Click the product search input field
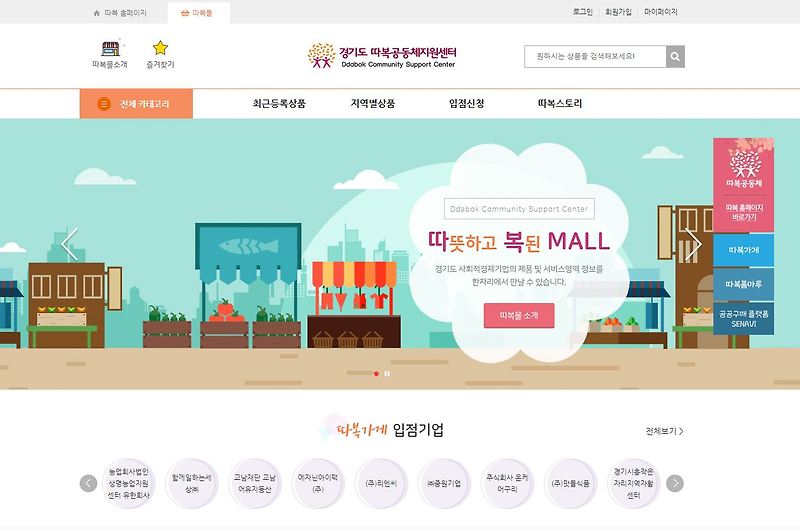 (x=595, y=57)
